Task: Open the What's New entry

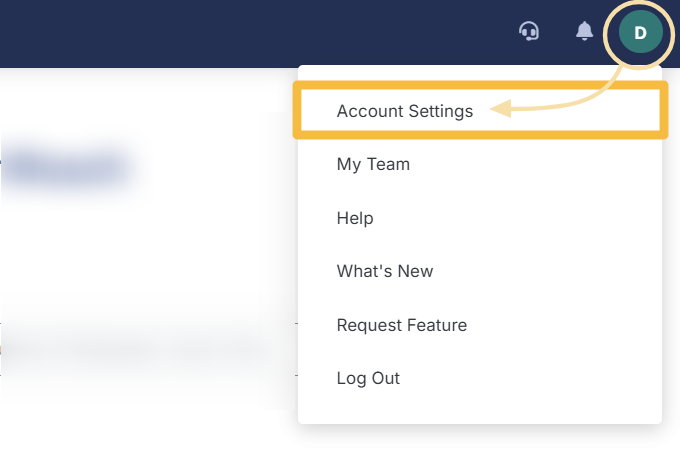Action: pyautogui.click(x=385, y=271)
